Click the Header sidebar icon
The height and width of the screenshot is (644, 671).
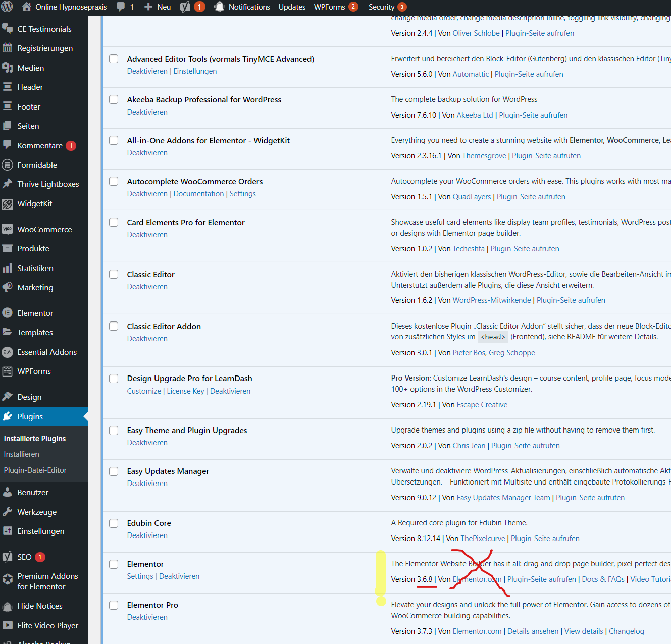pos(8,87)
